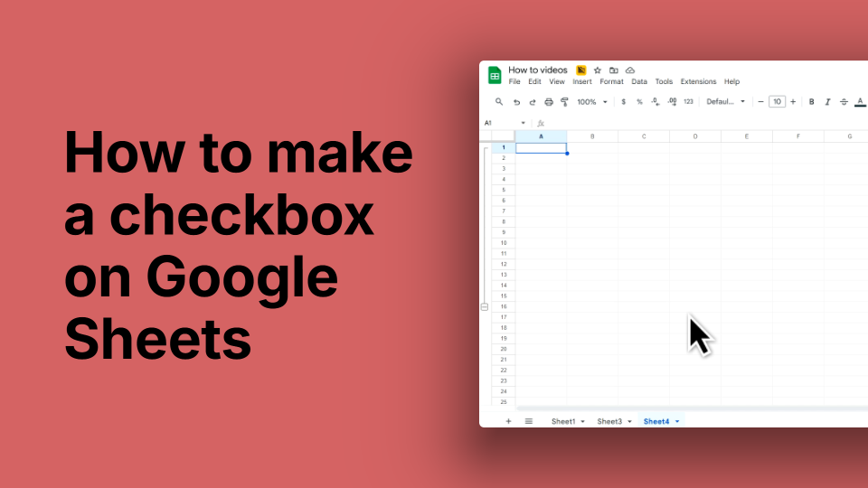Open the View menu
This screenshot has width=868, height=488.
click(556, 81)
